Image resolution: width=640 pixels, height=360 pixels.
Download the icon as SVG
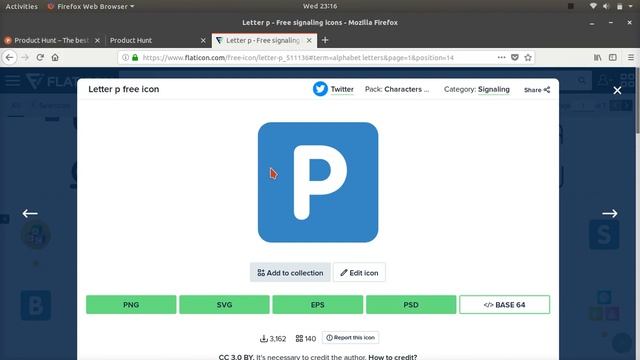[x=224, y=304]
